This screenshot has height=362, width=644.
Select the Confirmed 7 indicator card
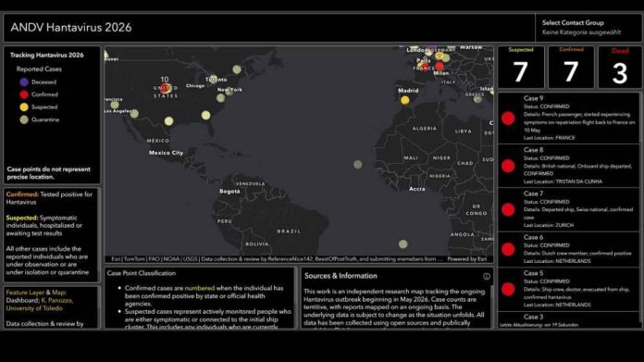[571, 67]
